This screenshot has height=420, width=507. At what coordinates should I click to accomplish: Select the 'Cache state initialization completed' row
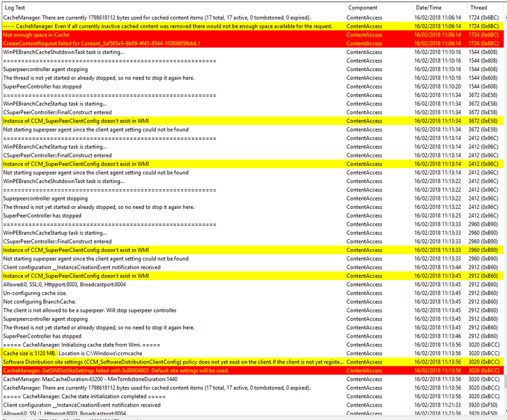(x=253, y=396)
